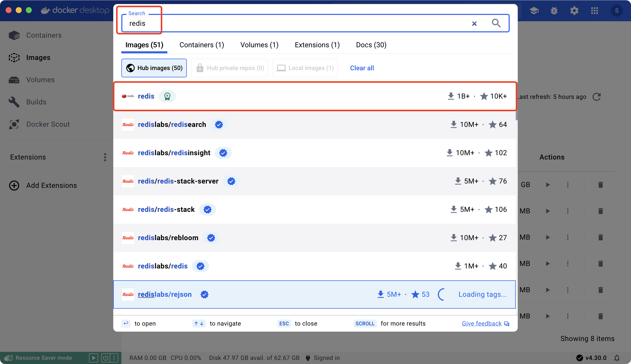Click verified badge on redis/redis-stack-server

pos(231,181)
